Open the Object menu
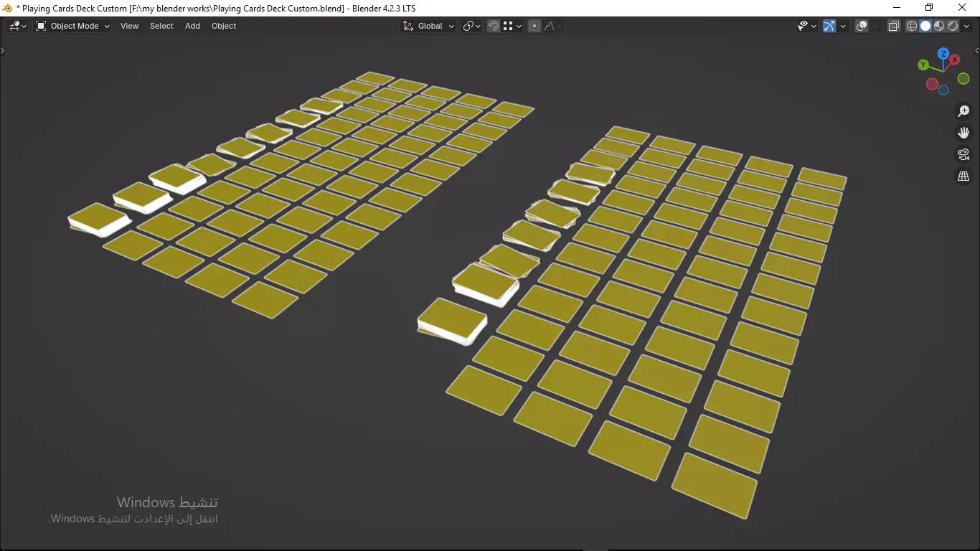The width and height of the screenshot is (980, 551). coord(224,26)
